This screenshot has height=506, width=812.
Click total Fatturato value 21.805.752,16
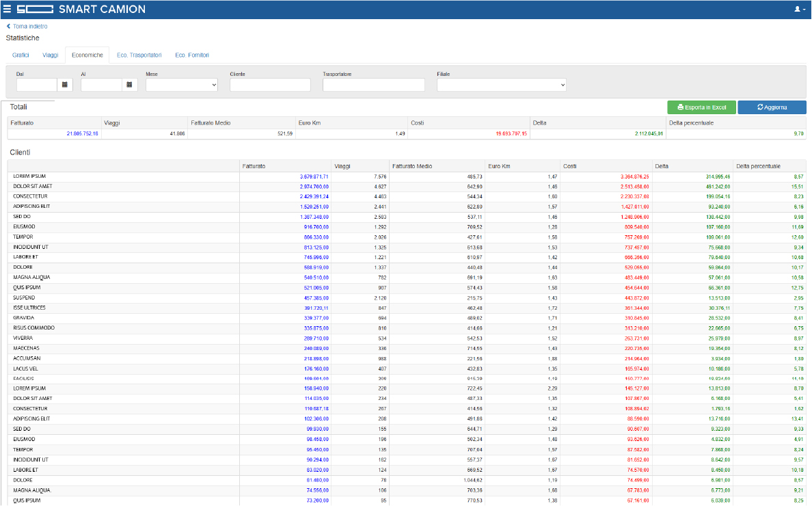(x=82, y=133)
